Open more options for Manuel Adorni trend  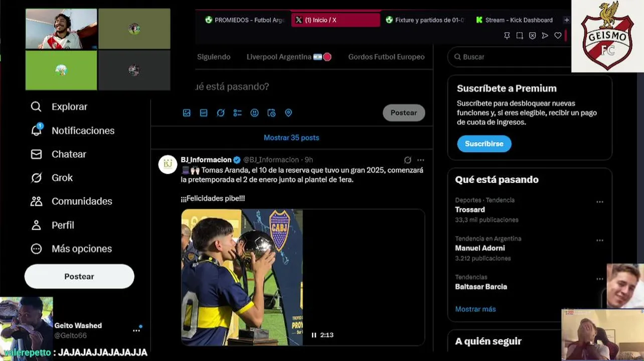600,241
